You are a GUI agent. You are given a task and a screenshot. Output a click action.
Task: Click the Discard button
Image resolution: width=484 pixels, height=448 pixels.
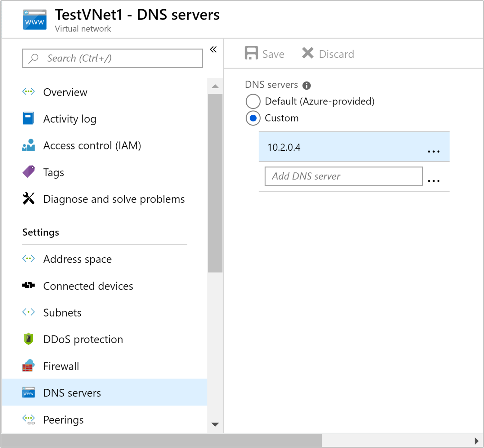[x=328, y=53]
